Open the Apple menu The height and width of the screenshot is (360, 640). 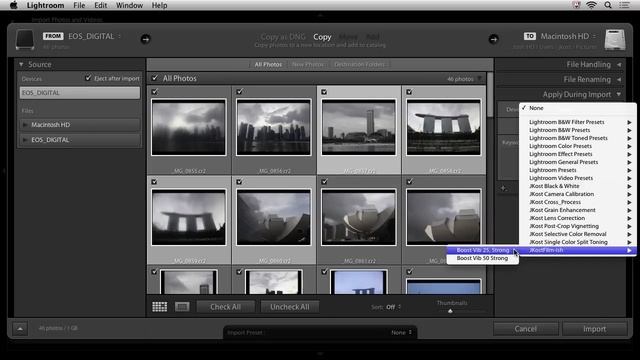[13, 5]
